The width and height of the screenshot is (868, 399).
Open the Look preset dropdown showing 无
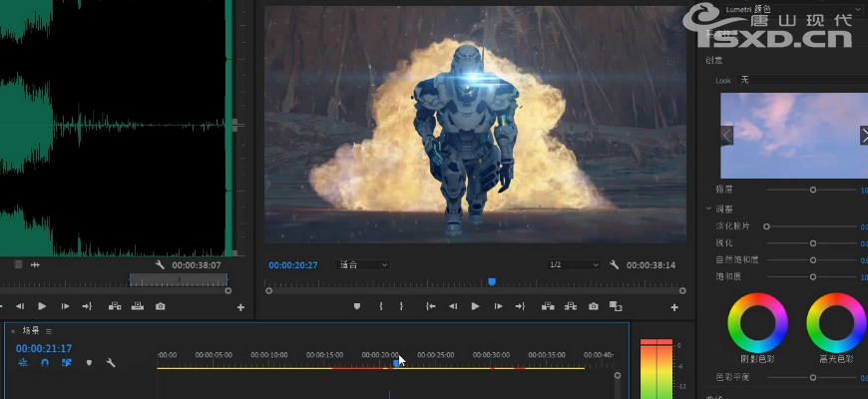click(801, 80)
